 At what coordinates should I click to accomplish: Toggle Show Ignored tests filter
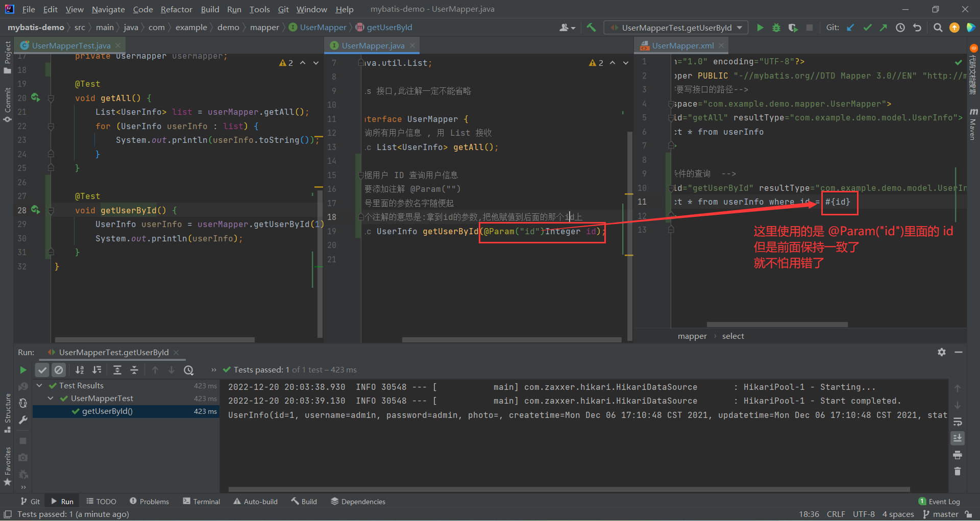coord(59,370)
